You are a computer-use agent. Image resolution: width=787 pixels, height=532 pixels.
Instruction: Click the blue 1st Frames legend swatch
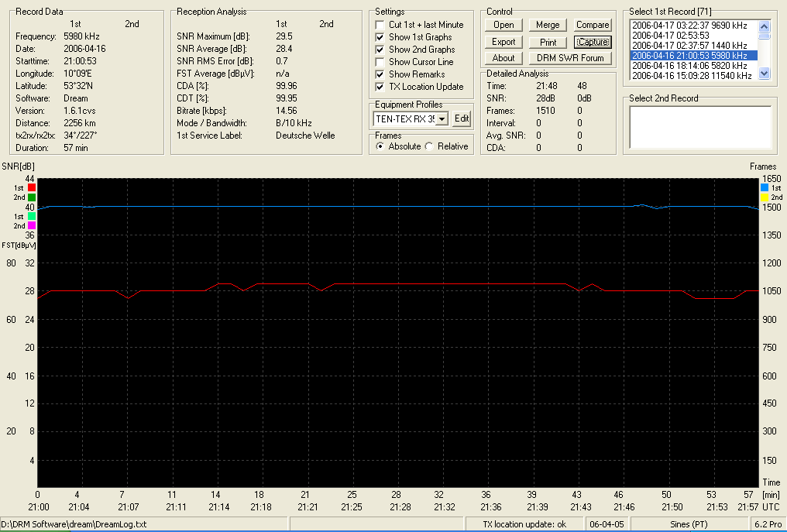pyautogui.click(x=765, y=187)
